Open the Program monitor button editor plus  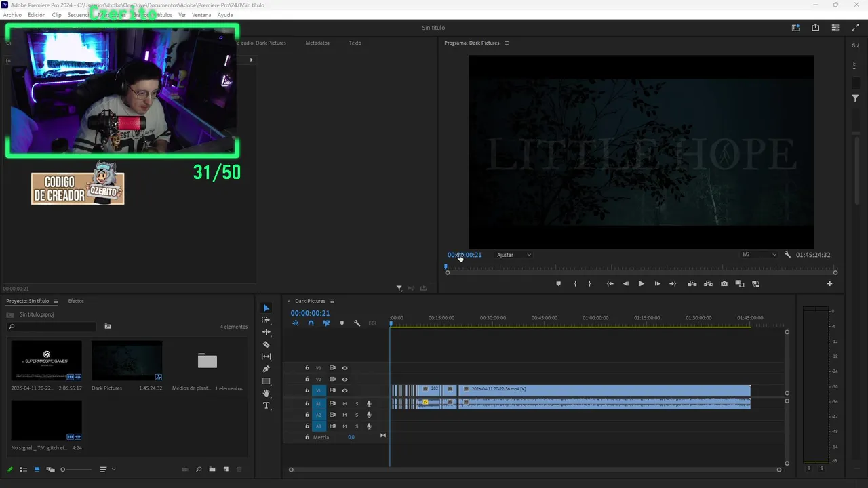[829, 284]
